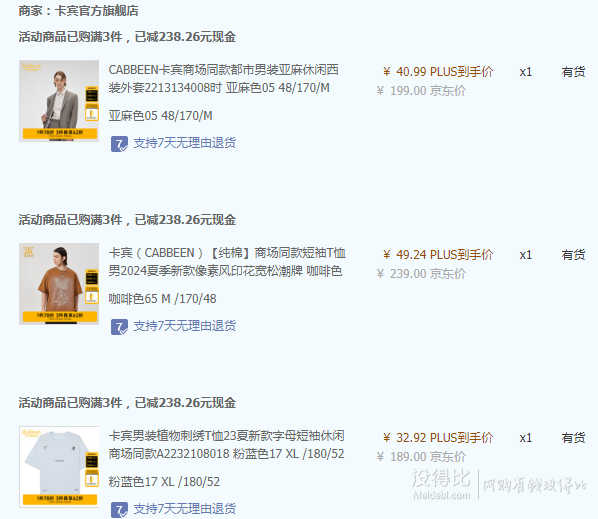The image size is (598, 519).
Task: Click 支持7天无理由退货 under the coffee T-shirt
Action: pos(185,326)
